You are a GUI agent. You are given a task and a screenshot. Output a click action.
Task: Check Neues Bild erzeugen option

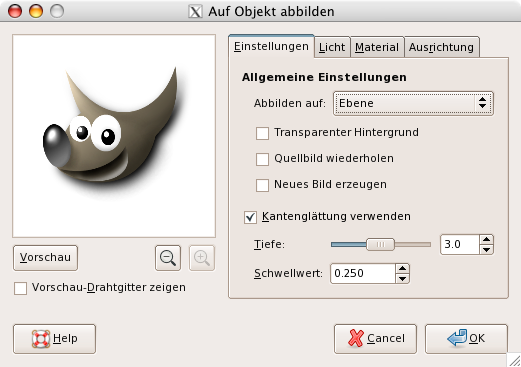(x=262, y=185)
